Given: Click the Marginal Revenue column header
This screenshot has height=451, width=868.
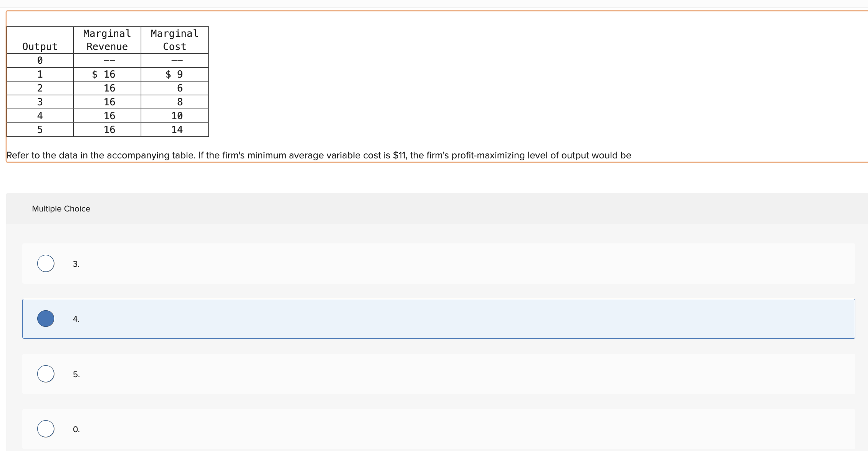Looking at the screenshot, I should pos(107,40).
